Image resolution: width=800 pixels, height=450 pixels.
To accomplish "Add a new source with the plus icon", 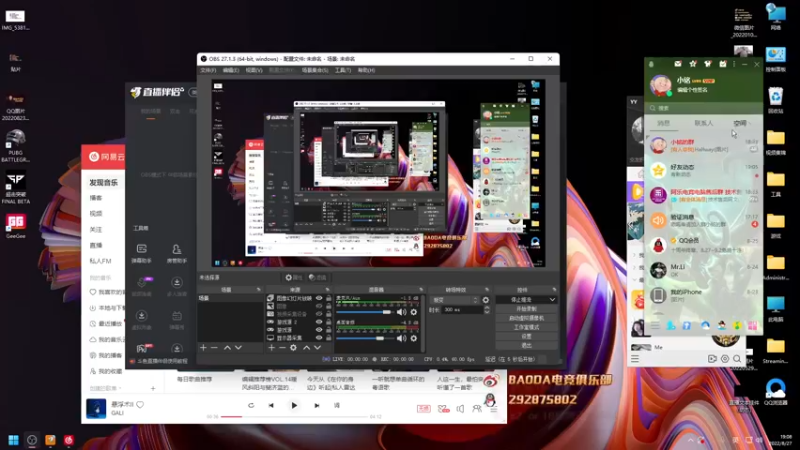I will click(271, 347).
